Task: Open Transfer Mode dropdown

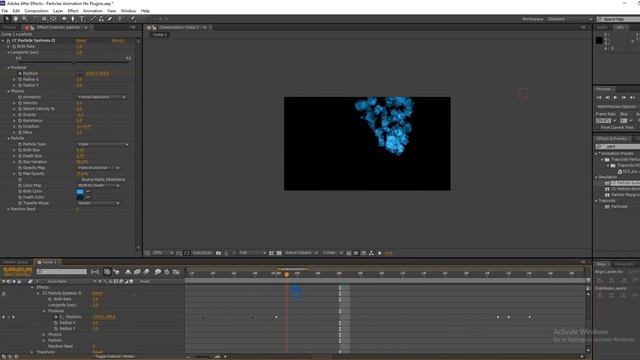Action: tap(98, 203)
